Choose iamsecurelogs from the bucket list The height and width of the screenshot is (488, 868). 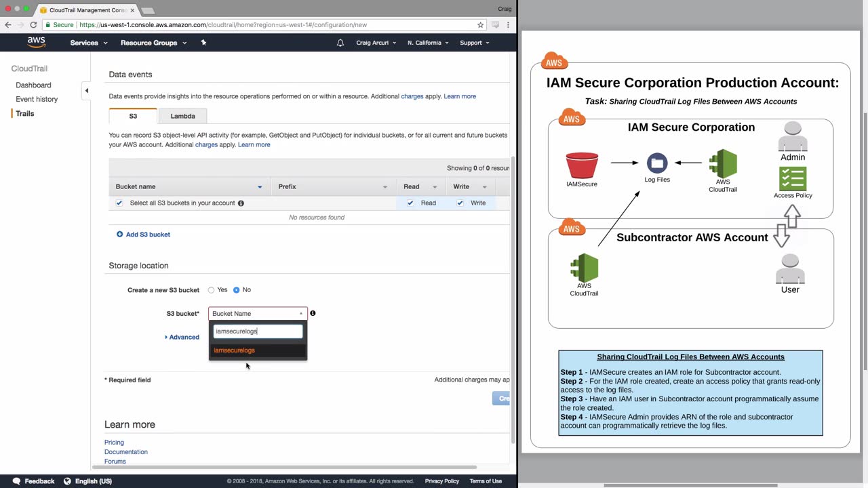[x=258, y=350]
